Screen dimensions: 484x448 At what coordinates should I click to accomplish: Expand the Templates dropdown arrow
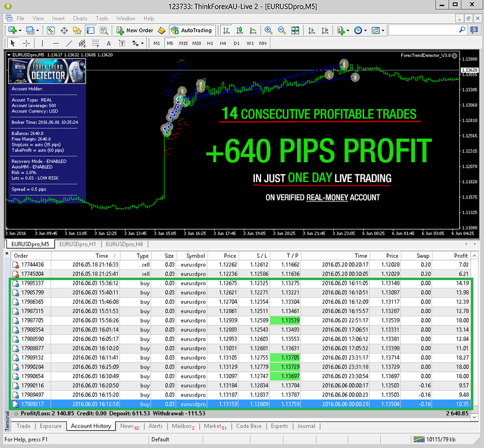tap(383, 30)
